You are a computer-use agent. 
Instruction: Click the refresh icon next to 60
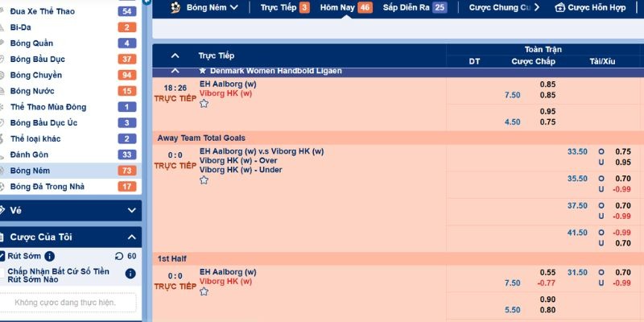[x=119, y=256]
